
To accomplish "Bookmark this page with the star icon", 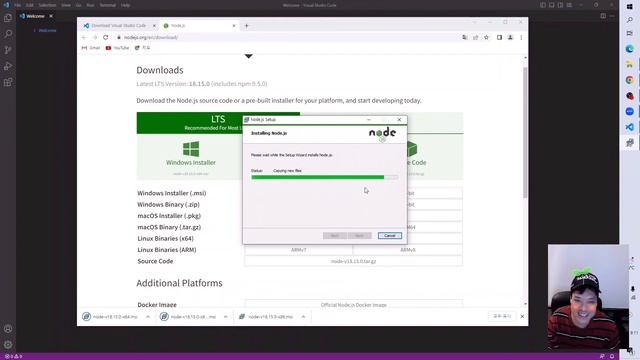I will point(486,38).
